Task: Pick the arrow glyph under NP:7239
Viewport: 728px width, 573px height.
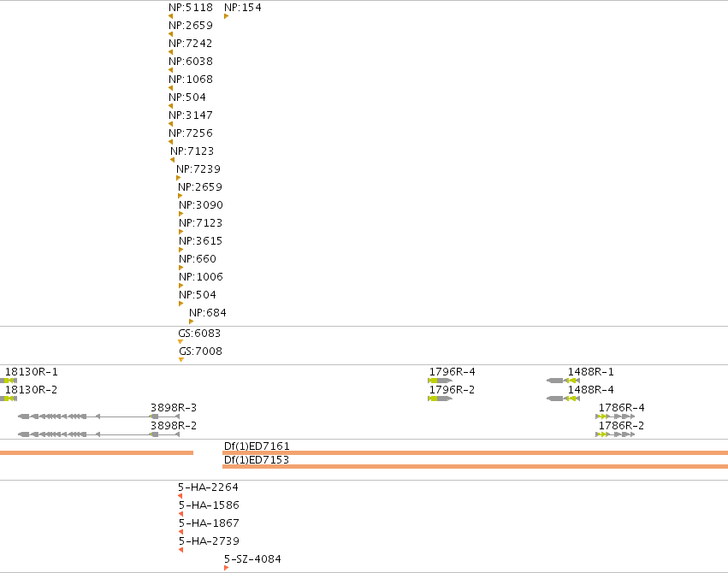Action: 178,178
